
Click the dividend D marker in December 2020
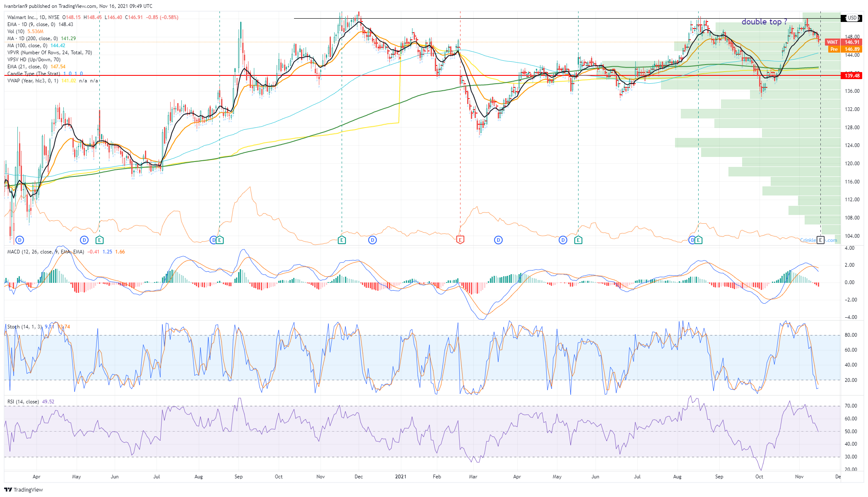[372, 240]
